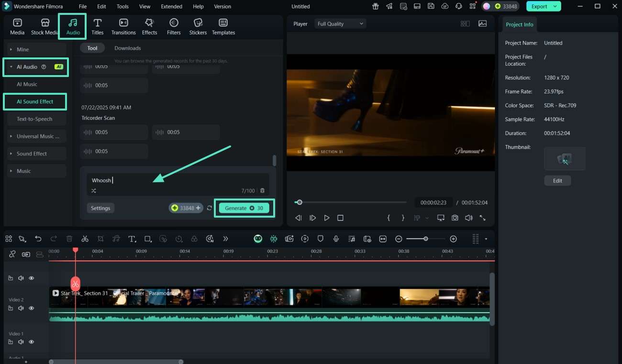
Task: Click the cloud upload icon in title bar
Action: point(445,6)
